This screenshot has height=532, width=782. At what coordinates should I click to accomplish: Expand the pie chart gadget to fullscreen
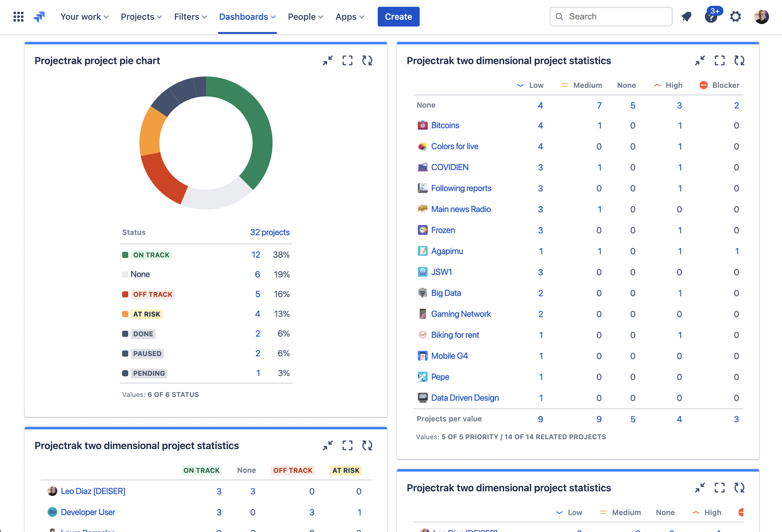(348, 60)
